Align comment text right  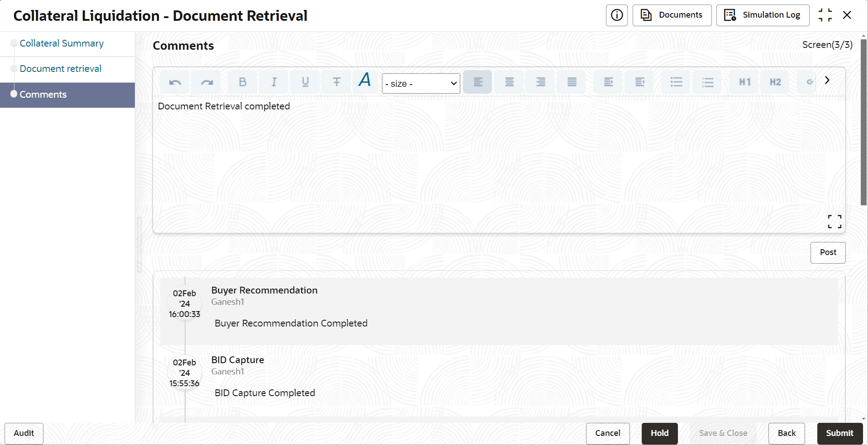(x=540, y=82)
